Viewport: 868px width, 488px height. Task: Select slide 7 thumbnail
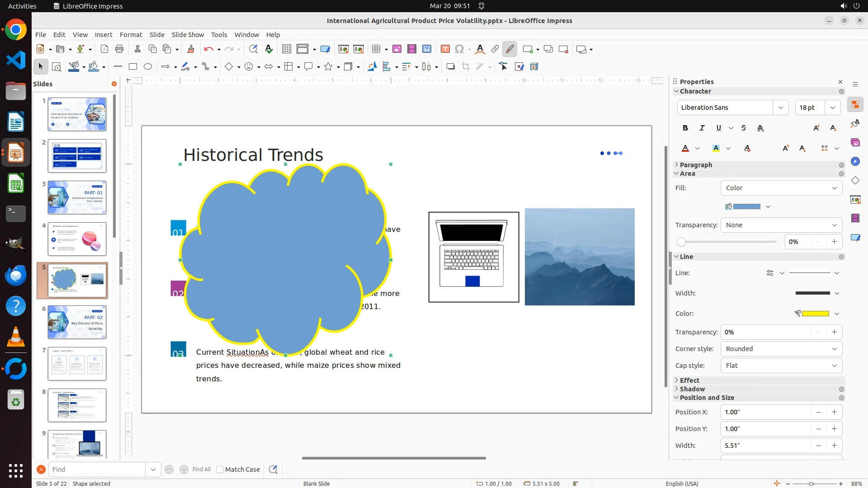click(77, 364)
